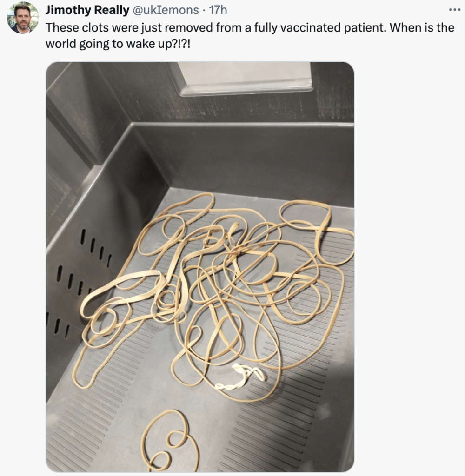The width and height of the screenshot is (465, 476).
Task: Click the Jimothy Really display name
Action: click(x=87, y=10)
